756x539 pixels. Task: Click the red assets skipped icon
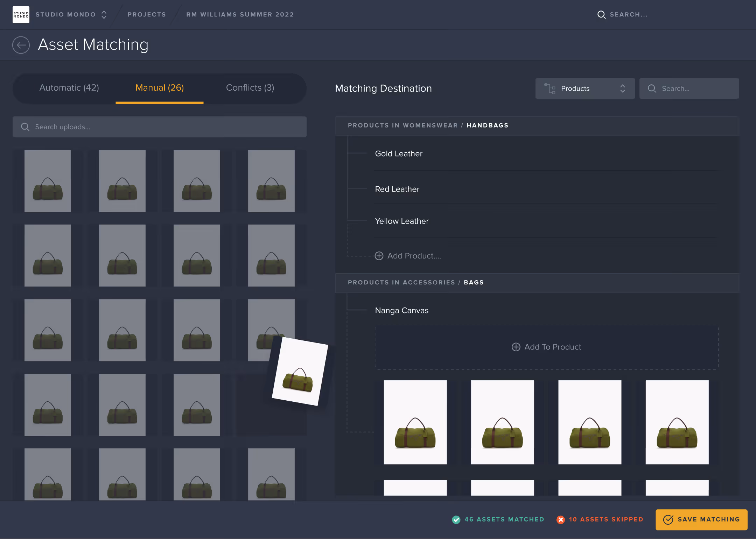561,520
